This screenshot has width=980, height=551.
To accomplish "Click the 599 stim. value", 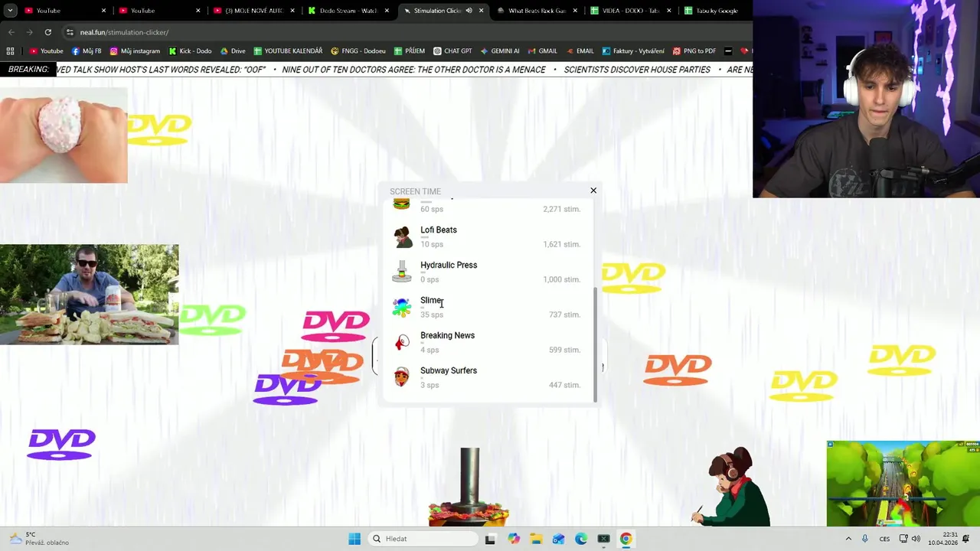I will coord(564,350).
